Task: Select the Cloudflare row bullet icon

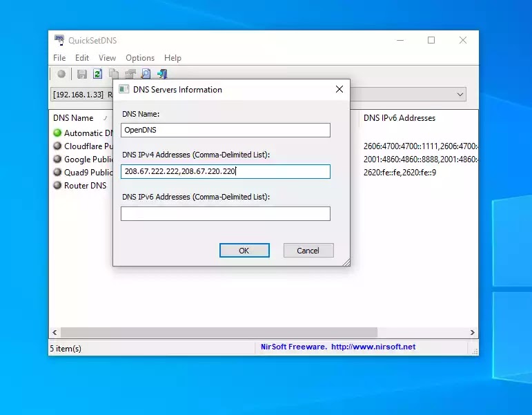Action: (57, 146)
